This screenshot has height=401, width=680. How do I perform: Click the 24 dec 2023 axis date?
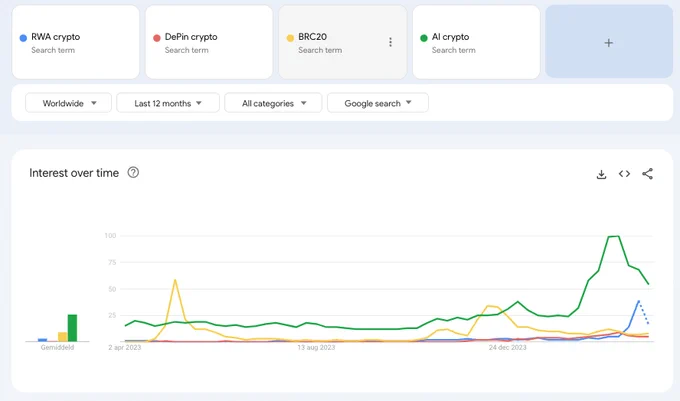[507, 347]
